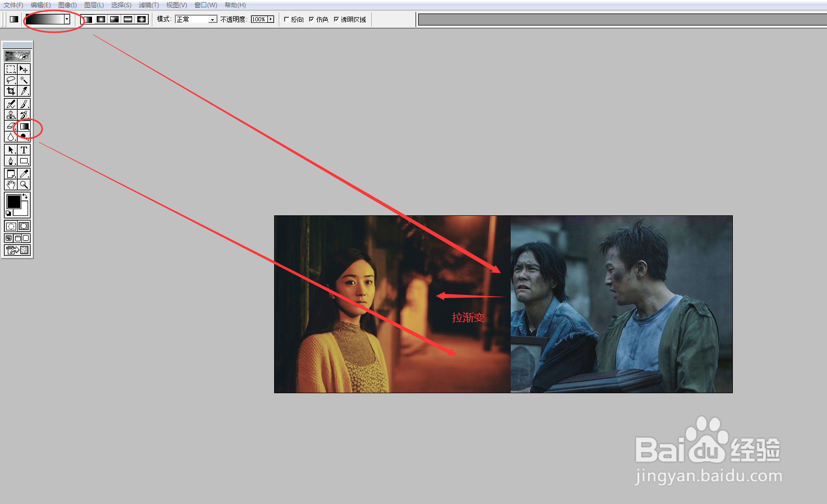Image resolution: width=827 pixels, height=504 pixels.
Task: Click the black foreground color swatch
Action: 14,201
